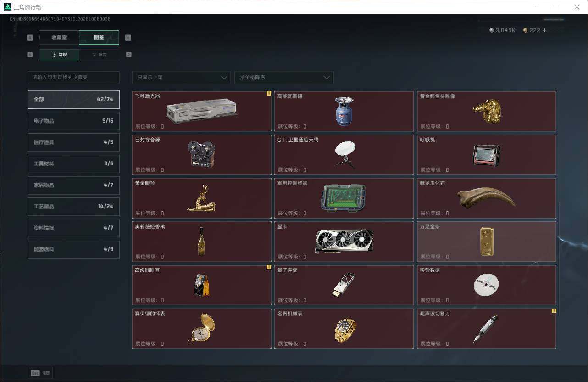Select the 图鉴 tab
Screen dimensions: 588x382
tap(99, 38)
